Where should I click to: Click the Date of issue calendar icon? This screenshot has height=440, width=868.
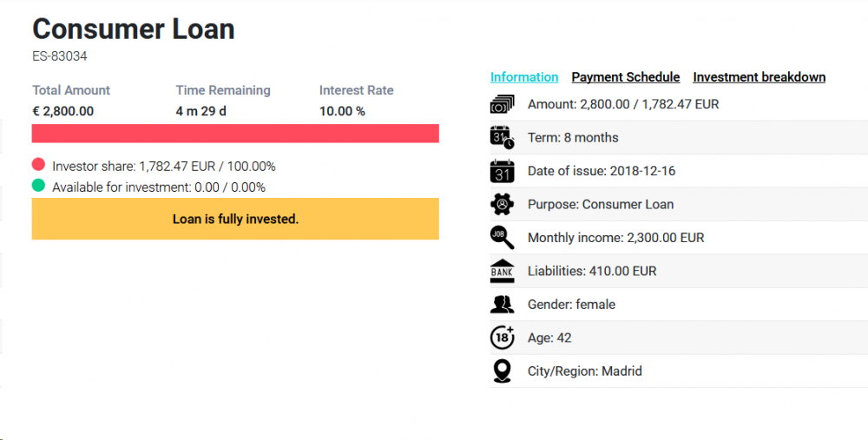tap(503, 171)
